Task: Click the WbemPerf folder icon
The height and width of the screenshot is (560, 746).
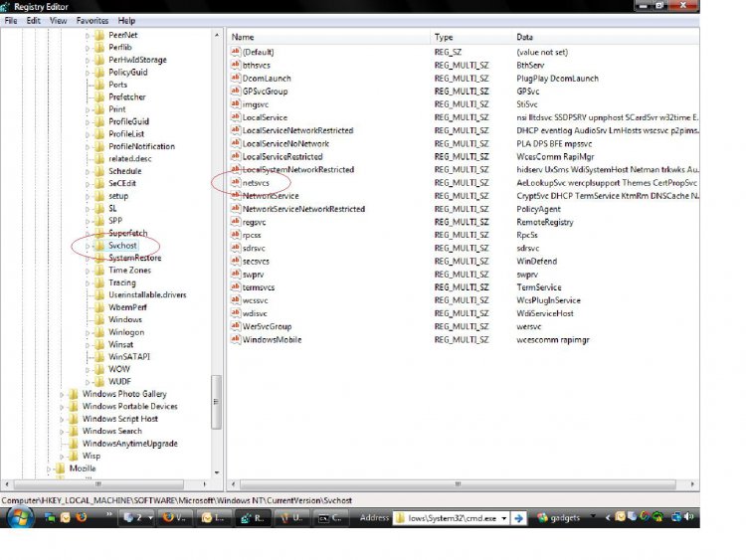Action: click(99, 307)
